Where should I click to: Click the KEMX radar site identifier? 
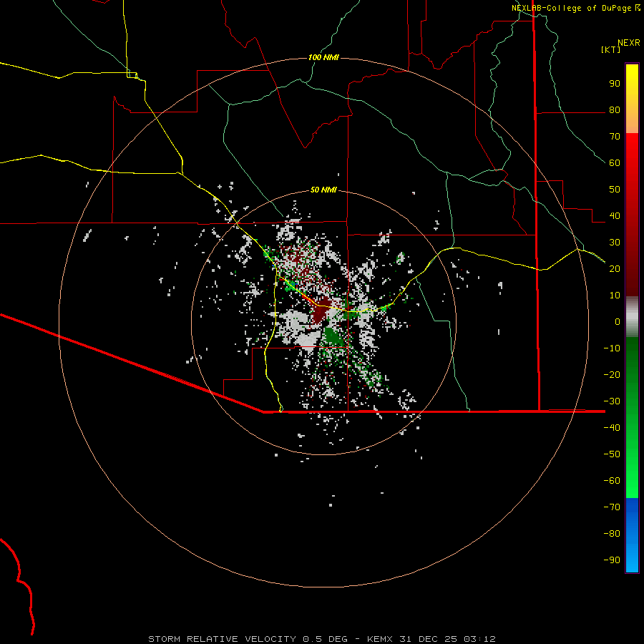pyautogui.click(x=380, y=639)
